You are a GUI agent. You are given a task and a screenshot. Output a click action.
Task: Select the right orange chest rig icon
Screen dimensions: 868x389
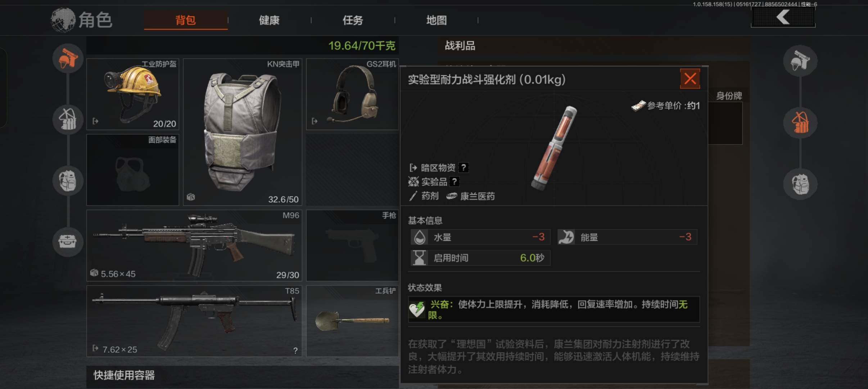(x=800, y=122)
